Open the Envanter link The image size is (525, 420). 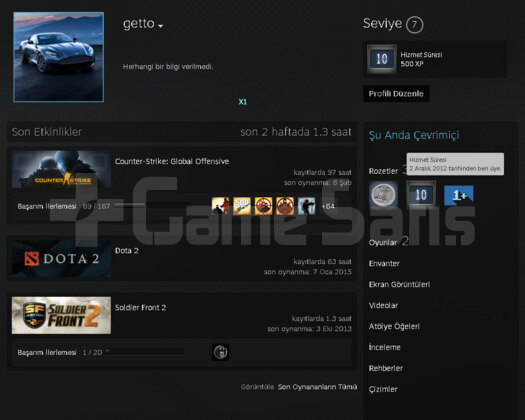point(384,264)
